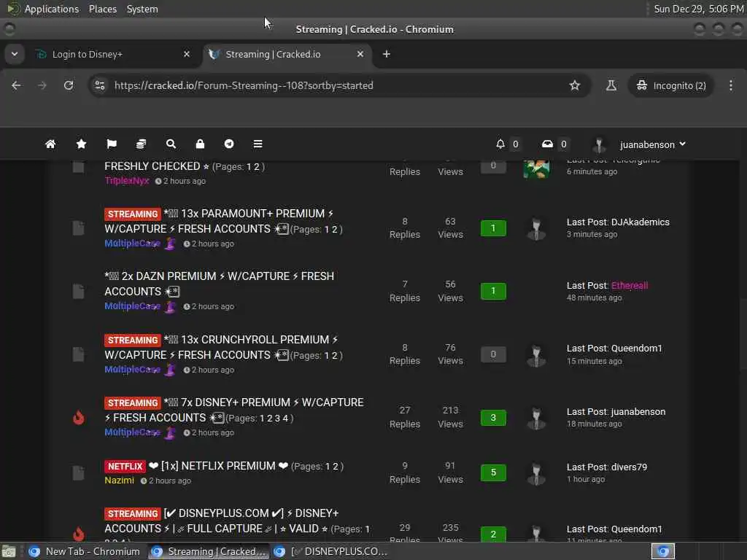Screen dimensions: 747x560
Task: View site information icon in address bar
Action: coord(99,85)
